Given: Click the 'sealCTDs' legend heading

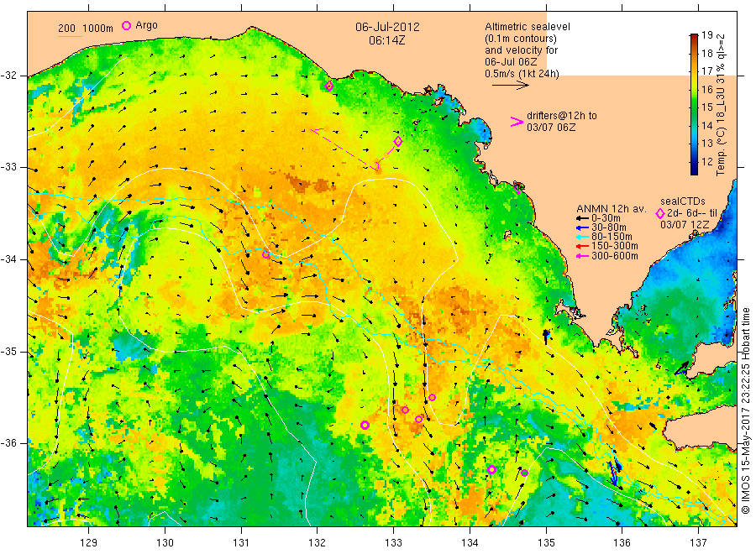Looking at the screenshot, I should [x=683, y=201].
